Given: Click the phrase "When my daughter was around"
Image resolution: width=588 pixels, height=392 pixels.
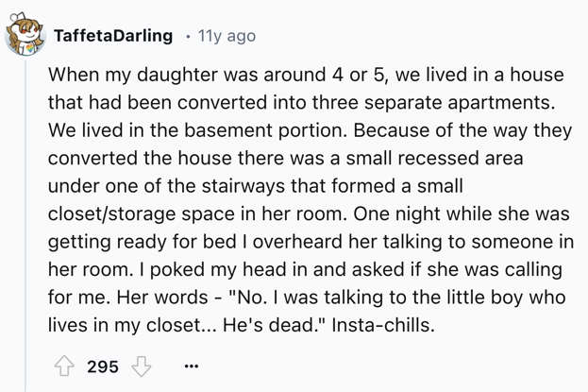Looking at the screenshot, I should click(x=187, y=75).
